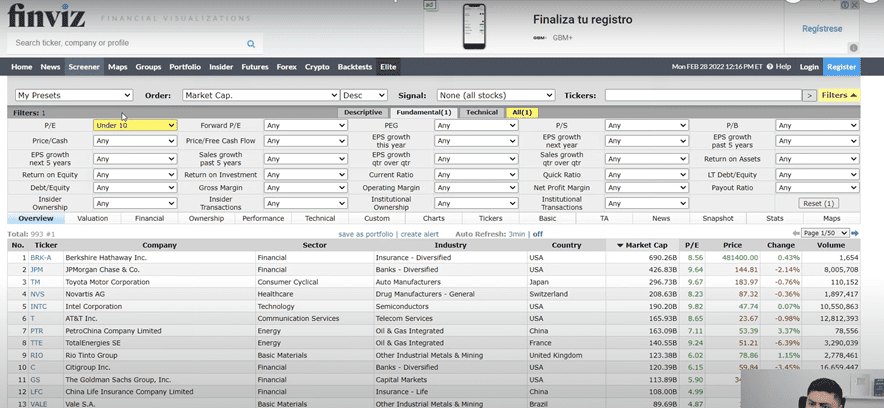Collapse the Filters panel toggle
This screenshot has width=884, height=408.
[x=839, y=96]
